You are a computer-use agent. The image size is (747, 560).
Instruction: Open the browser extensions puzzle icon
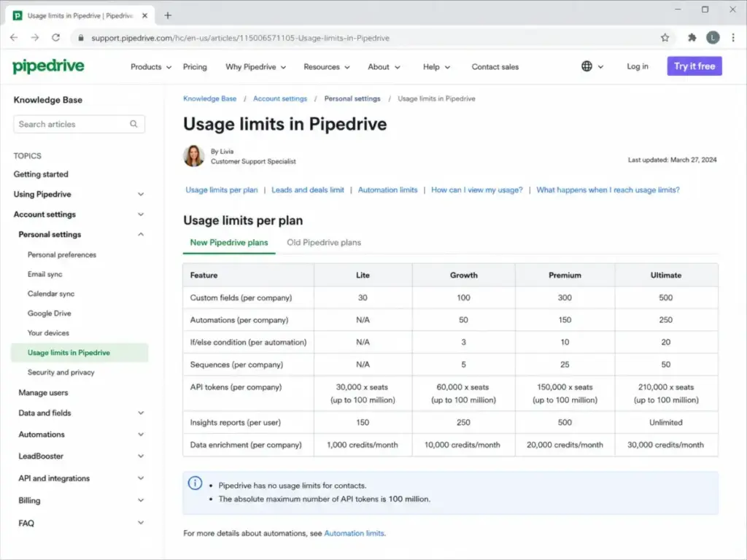point(692,38)
